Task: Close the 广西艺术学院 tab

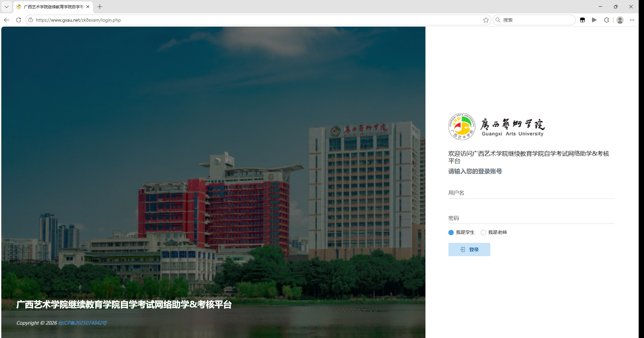Action: tap(88, 7)
